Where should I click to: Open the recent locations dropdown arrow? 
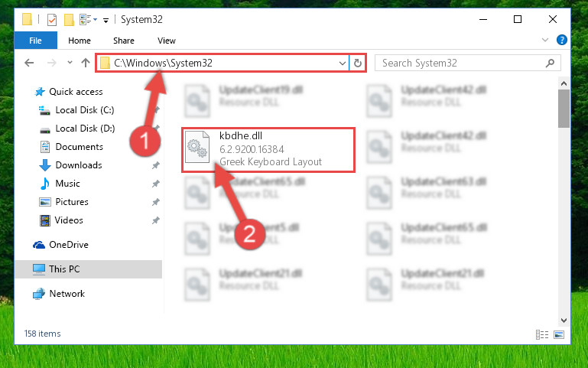tap(70, 63)
